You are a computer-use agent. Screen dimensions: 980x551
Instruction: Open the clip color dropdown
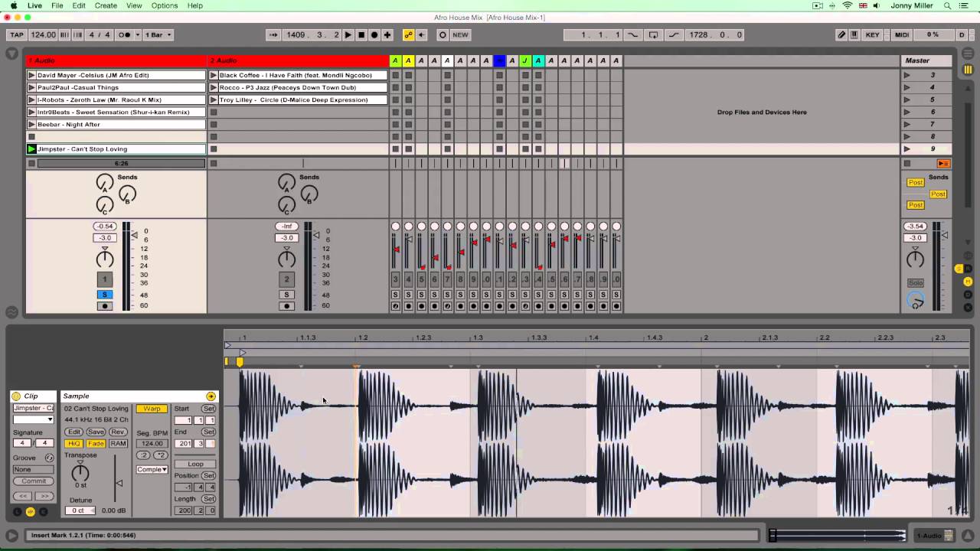click(x=33, y=419)
